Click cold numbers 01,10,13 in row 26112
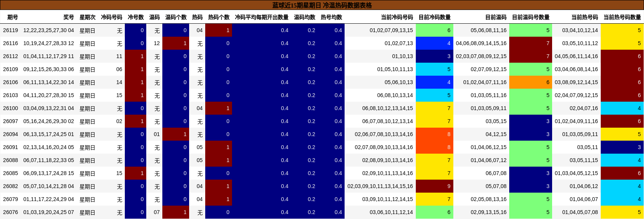The image size is (644, 219). [x=402, y=56]
